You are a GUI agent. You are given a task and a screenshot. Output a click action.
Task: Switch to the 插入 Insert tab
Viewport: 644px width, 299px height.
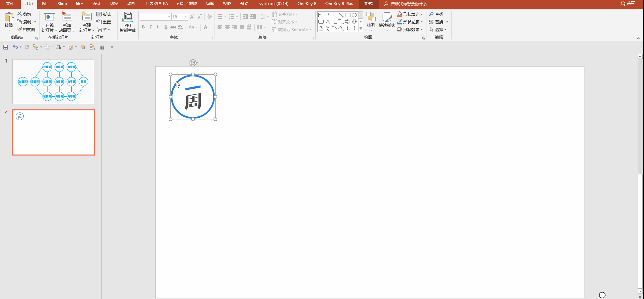click(x=80, y=4)
